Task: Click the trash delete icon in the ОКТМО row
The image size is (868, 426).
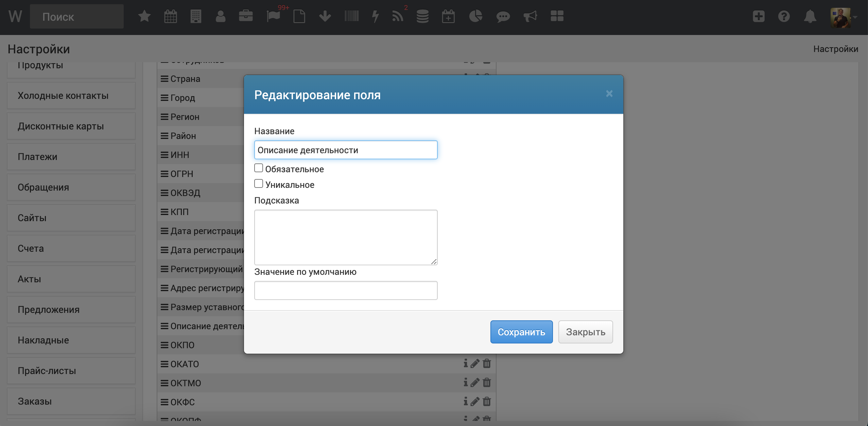Action: (x=487, y=383)
